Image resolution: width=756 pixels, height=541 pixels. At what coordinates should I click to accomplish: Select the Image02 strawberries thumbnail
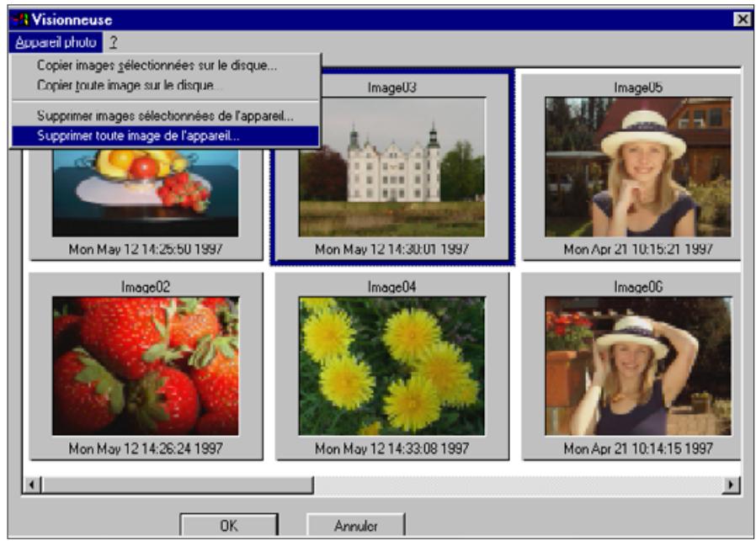pos(145,366)
